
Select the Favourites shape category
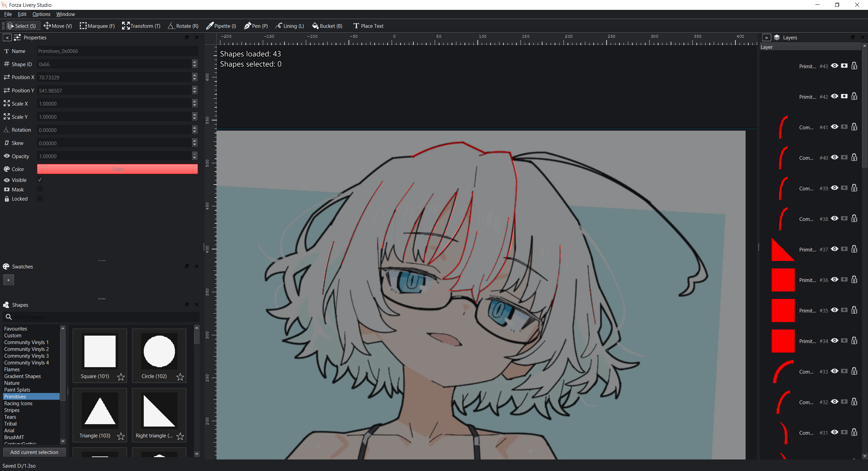click(32, 328)
